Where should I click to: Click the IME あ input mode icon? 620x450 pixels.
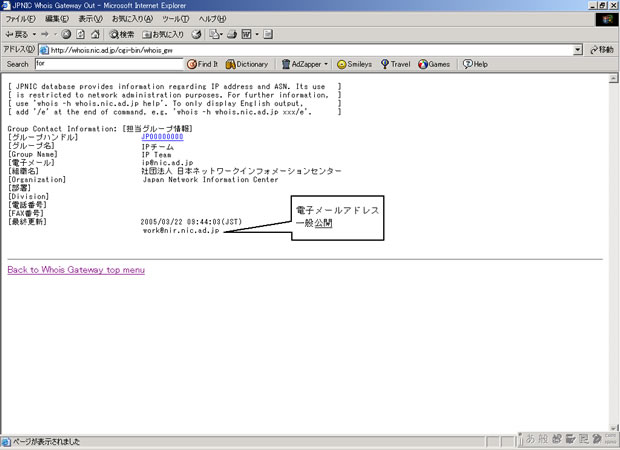click(x=530, y=439)
